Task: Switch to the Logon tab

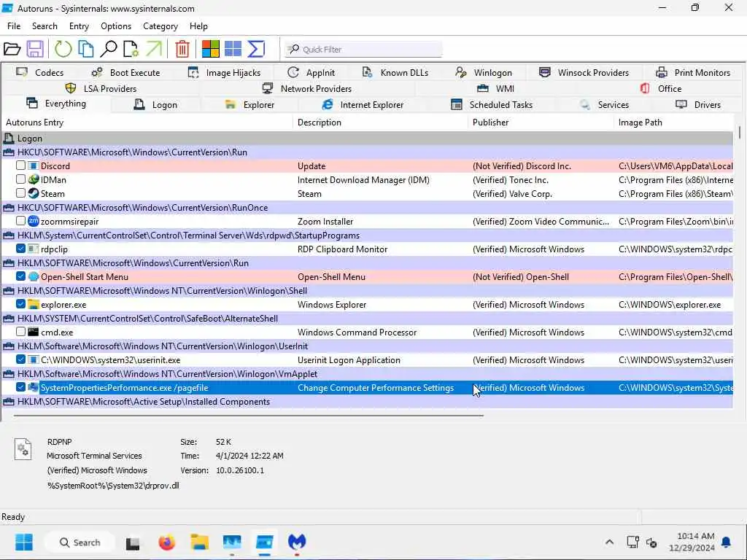Action: [155, 105]
